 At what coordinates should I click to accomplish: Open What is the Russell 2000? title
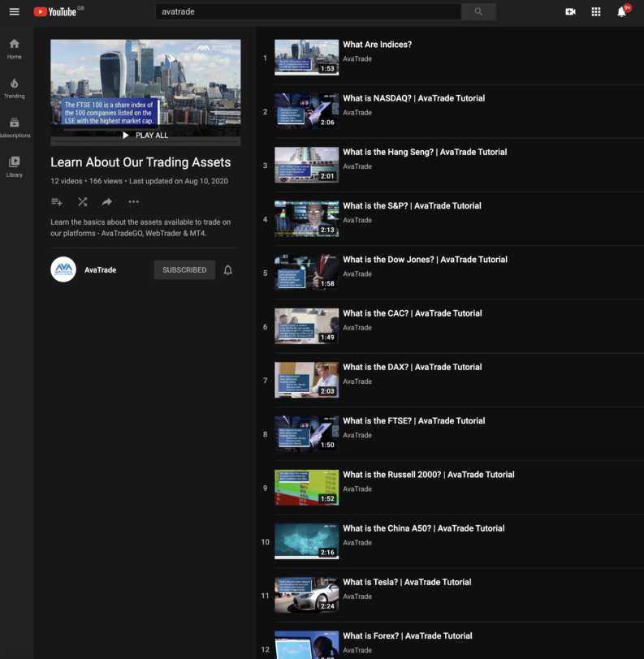pos(428,475)
